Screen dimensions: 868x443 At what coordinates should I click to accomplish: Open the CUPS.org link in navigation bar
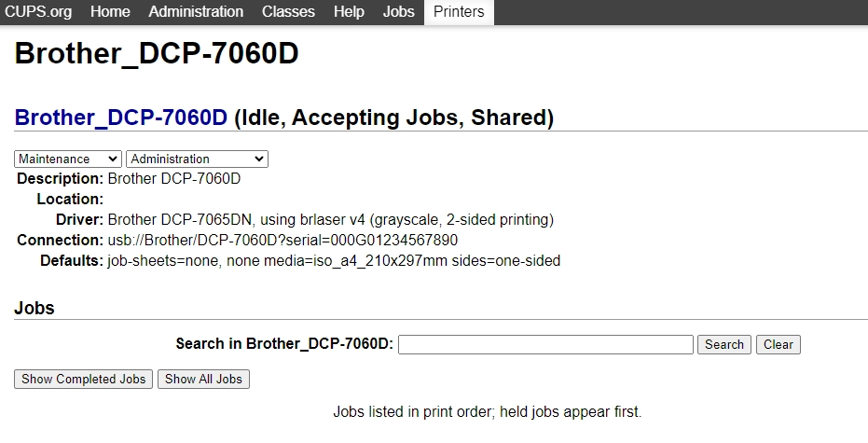[x=39, y=12]
